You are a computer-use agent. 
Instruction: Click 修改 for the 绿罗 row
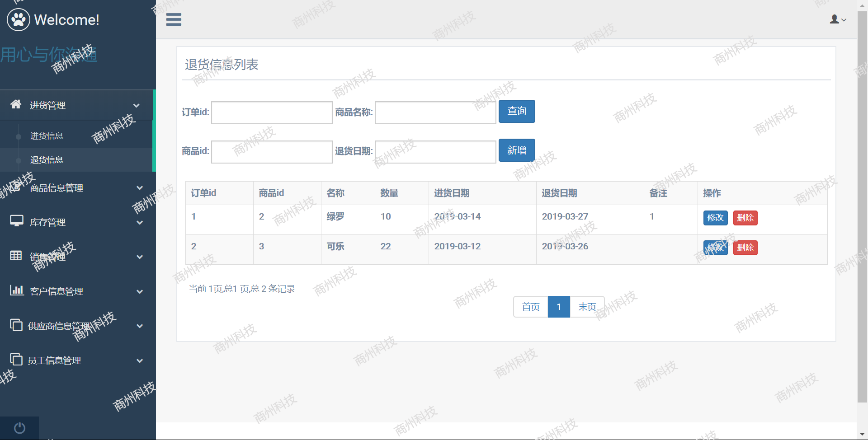(x=715, y=218)
